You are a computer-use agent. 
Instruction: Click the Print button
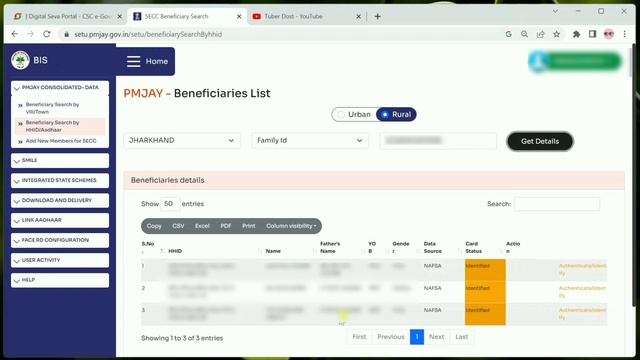click(249, 226)
